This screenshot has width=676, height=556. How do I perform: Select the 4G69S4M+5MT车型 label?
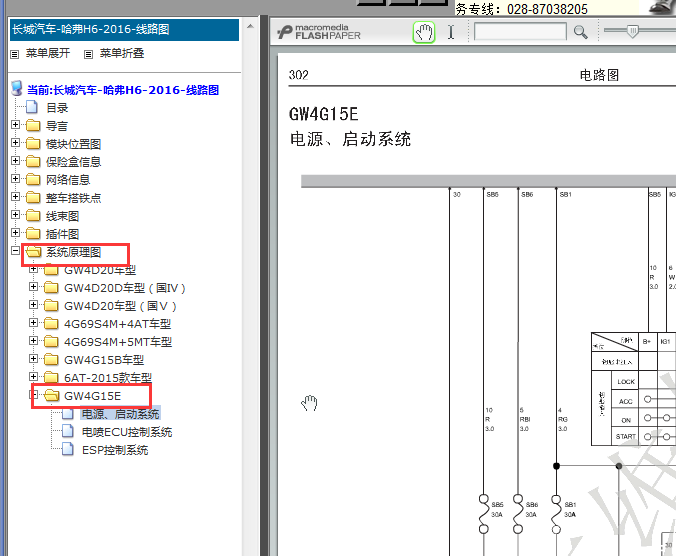click(118, 342)
